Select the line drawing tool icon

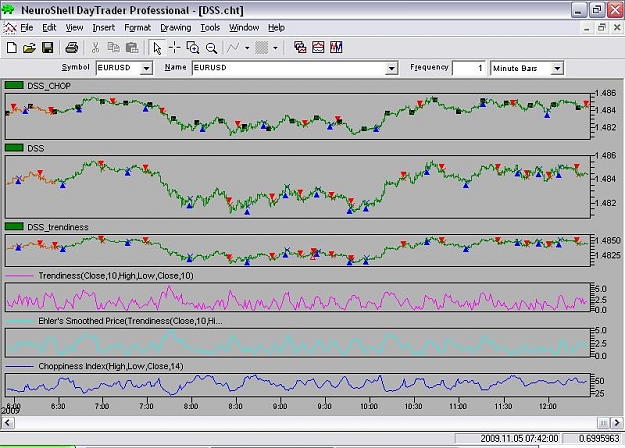(x=233, y=48)
